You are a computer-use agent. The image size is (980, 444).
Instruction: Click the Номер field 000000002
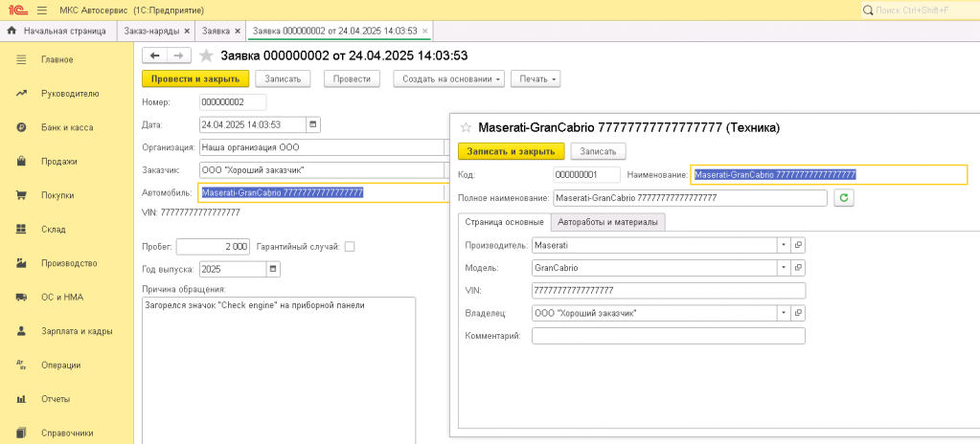[x=233, y=101]
